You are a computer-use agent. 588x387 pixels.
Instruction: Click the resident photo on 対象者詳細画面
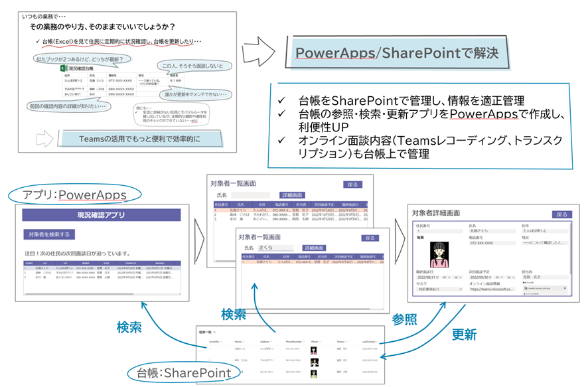[439, 254]
